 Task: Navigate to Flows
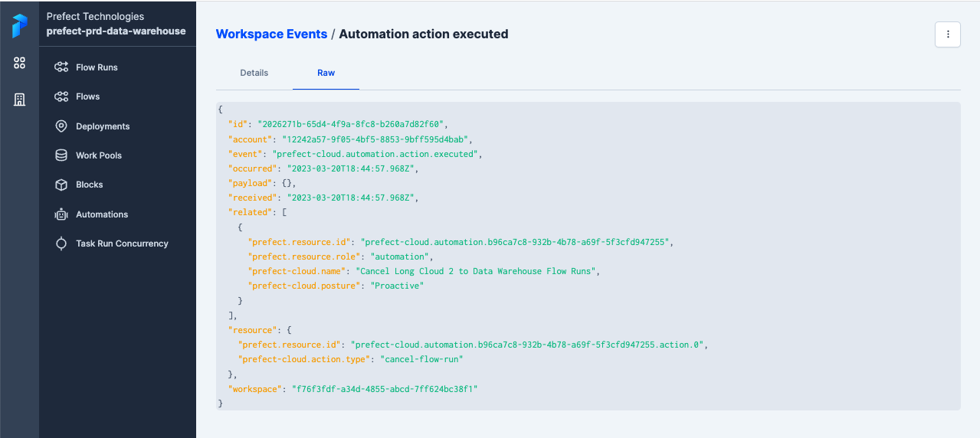(88, 96)
